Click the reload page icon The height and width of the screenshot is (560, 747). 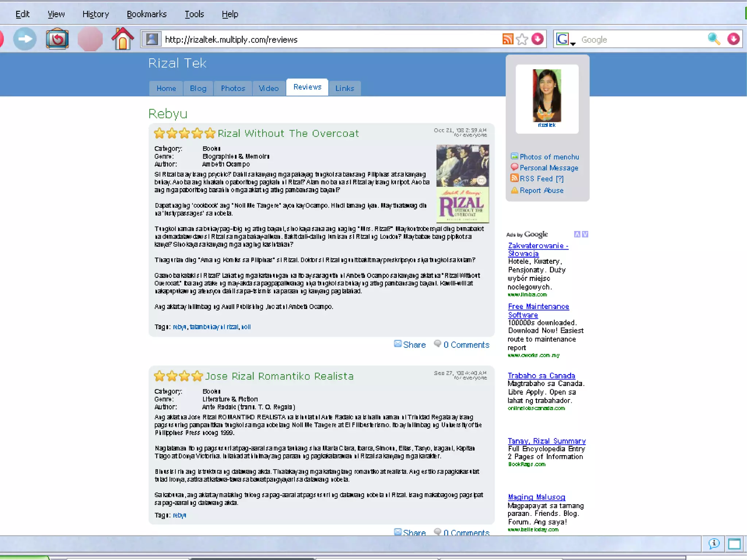coord(57,39)
